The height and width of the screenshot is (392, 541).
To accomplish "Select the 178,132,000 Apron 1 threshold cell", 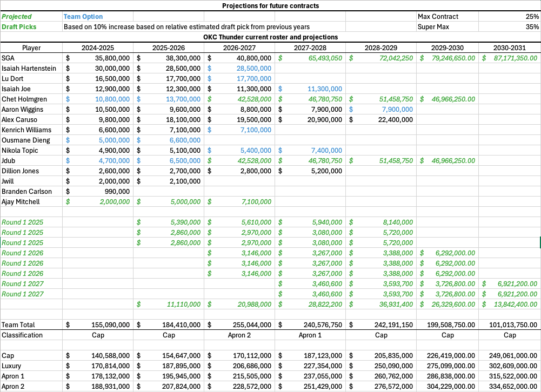I will [x=98, y=376].
